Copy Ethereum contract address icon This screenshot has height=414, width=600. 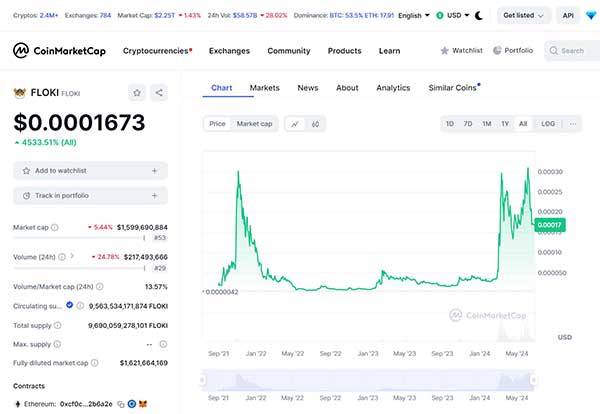pos(121,404)
